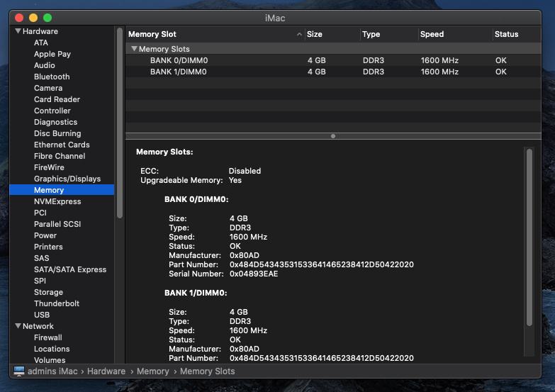Collapse the Memory Slots group triangle
555x392 pixels.
[134, 49]
